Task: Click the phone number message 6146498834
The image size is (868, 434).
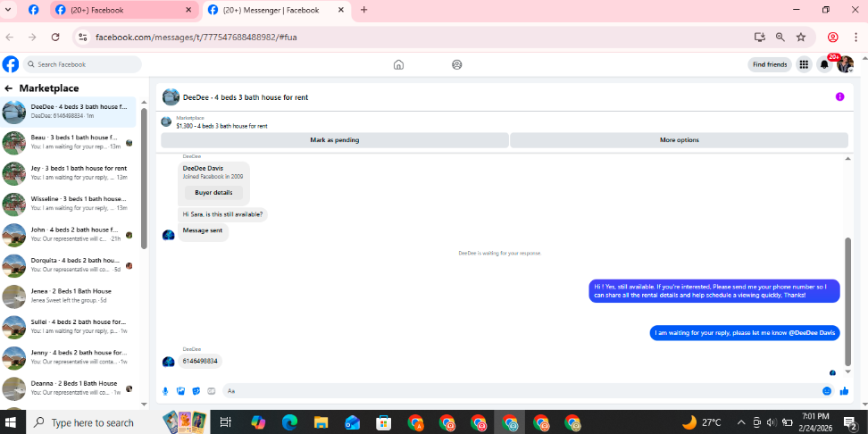Action: pyautogui.click(x=200, y=362)
